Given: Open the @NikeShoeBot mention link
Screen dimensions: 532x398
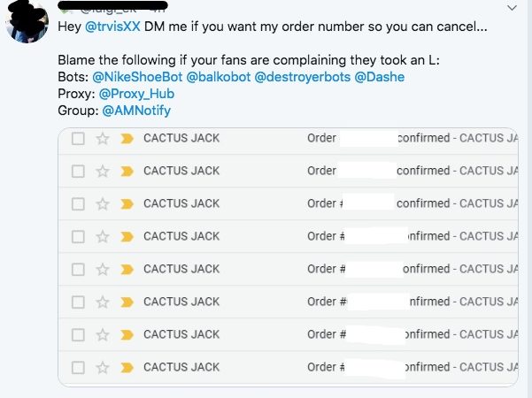Looking at the screenshot, I should click(x=137, y=78).
